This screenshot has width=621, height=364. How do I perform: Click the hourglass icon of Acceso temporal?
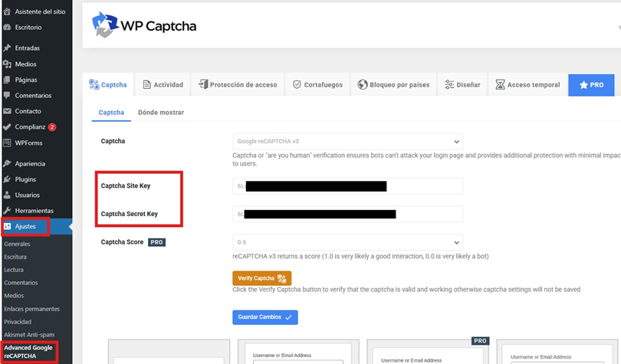pyautogui.click(x=500, y=84)
